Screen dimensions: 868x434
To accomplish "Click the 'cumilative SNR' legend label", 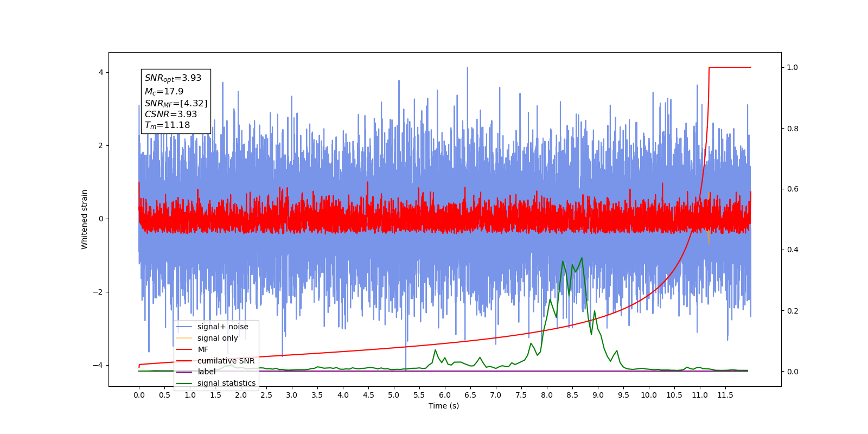I will click(x=226, y=361).
